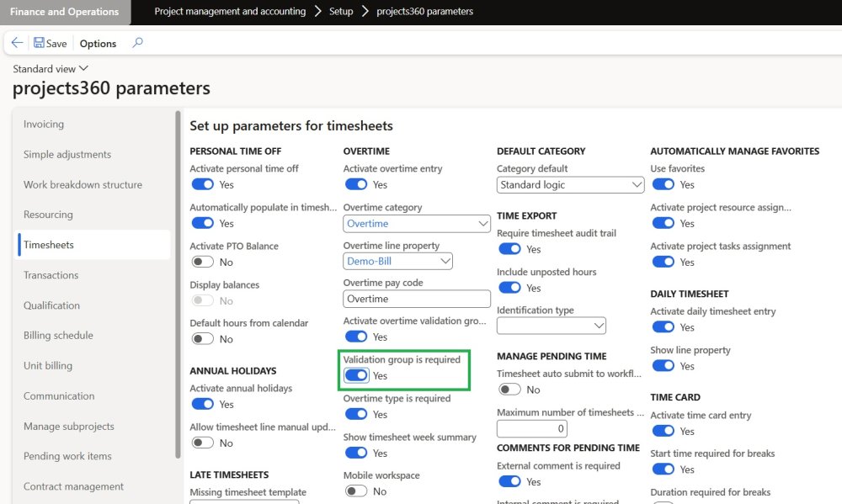Open the Options menu
The width and height of the screenshot is (842, 504).
tap(98, 44)
